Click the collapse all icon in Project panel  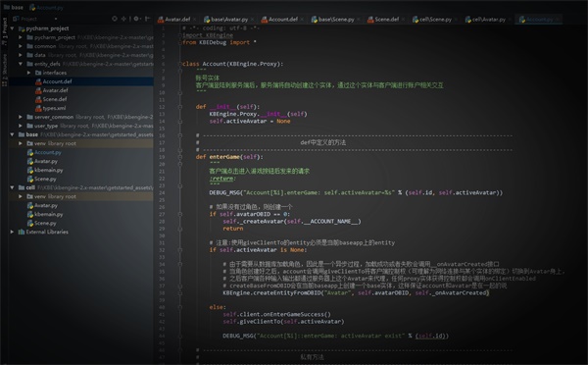tap(123, 19)
